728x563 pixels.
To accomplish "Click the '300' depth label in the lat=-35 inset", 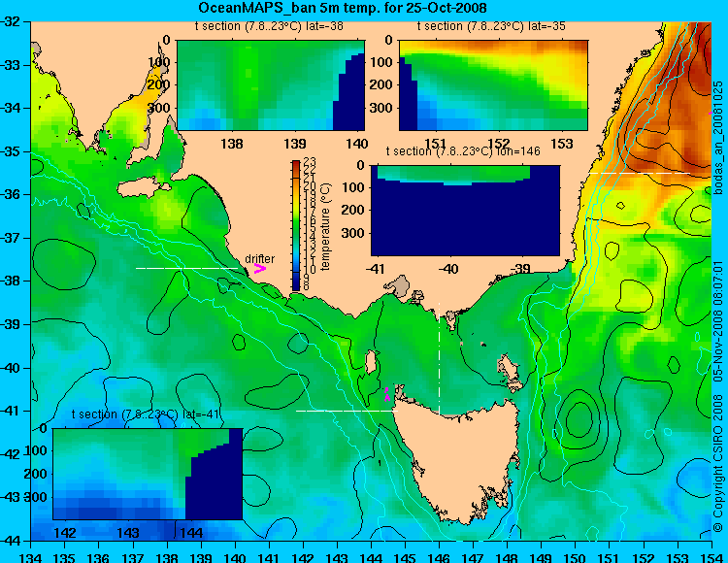I will pyautogui.click(x=382, y=108).
